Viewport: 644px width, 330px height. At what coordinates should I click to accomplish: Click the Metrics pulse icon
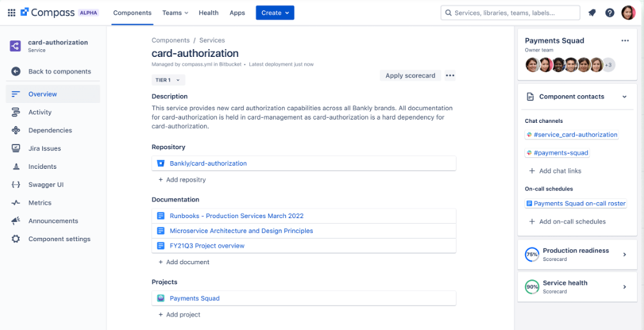(15, 203)
